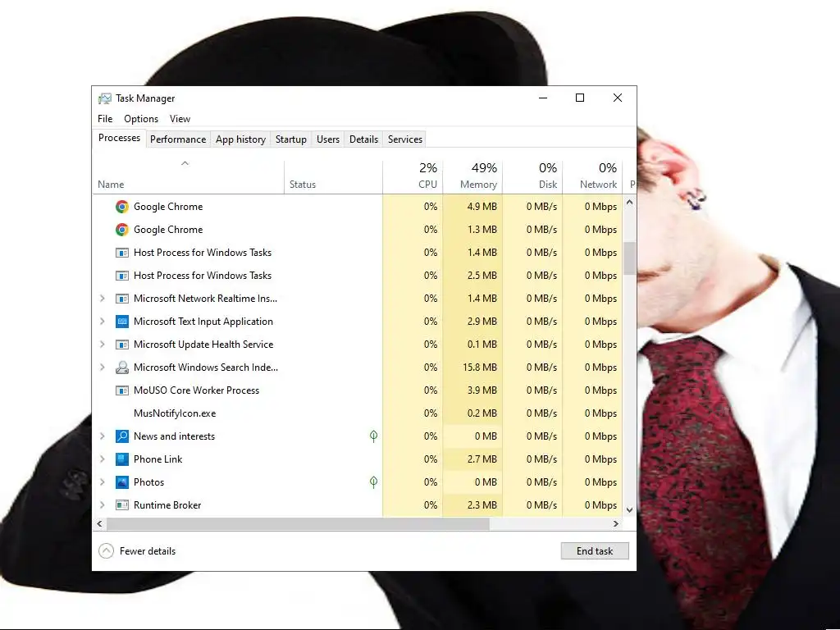Viewport: 840px width, 630px height.
Task: Click the green leaf status icon for News and interests
Action: 373,436
